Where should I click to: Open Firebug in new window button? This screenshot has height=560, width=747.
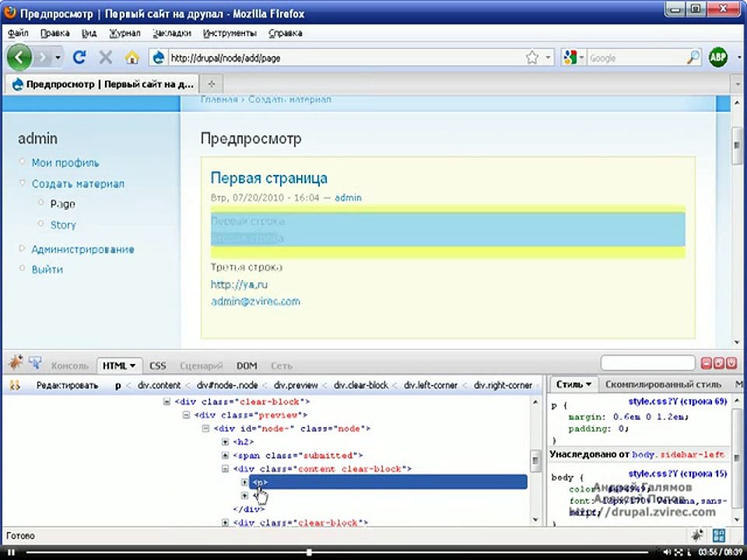[x=719, y=364]
